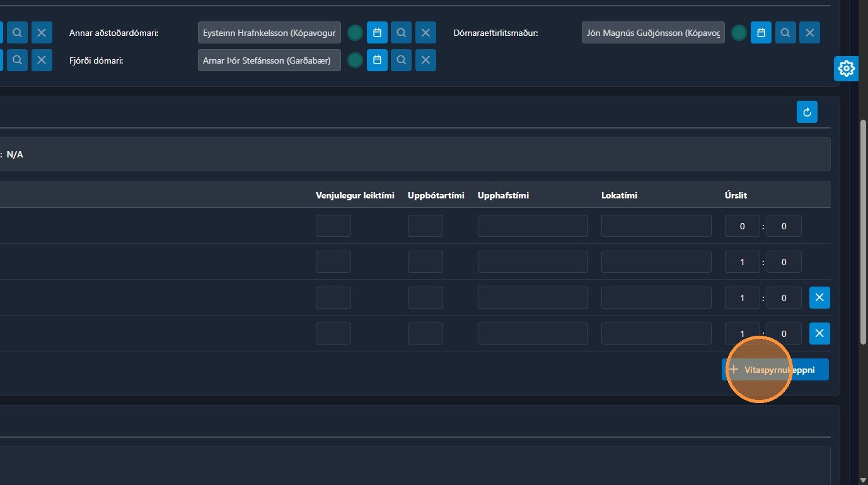Open calendar for Annar aðstoðardómari
Viewport: 868px width, 485px height.
[377, 33]
